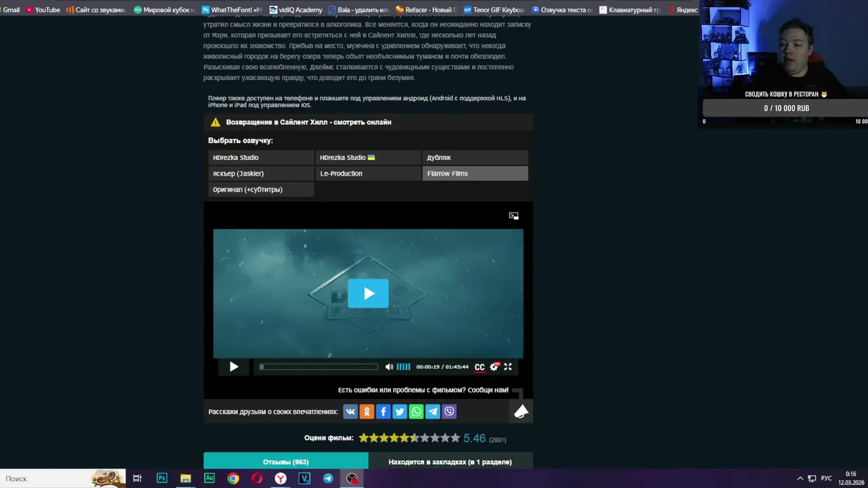Seek on the video progress bar
868x488 pixels.
pyautogui.click(x=318, y=367)
